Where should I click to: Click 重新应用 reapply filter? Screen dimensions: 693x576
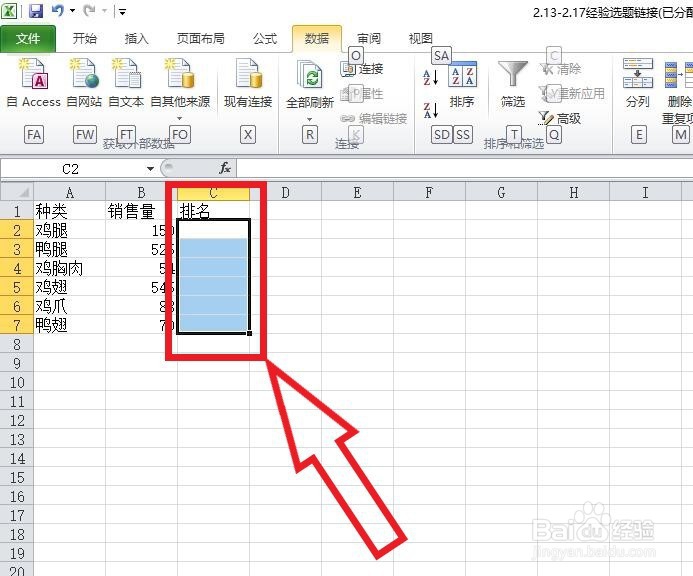pyautogui.click(x=572, y=94)
